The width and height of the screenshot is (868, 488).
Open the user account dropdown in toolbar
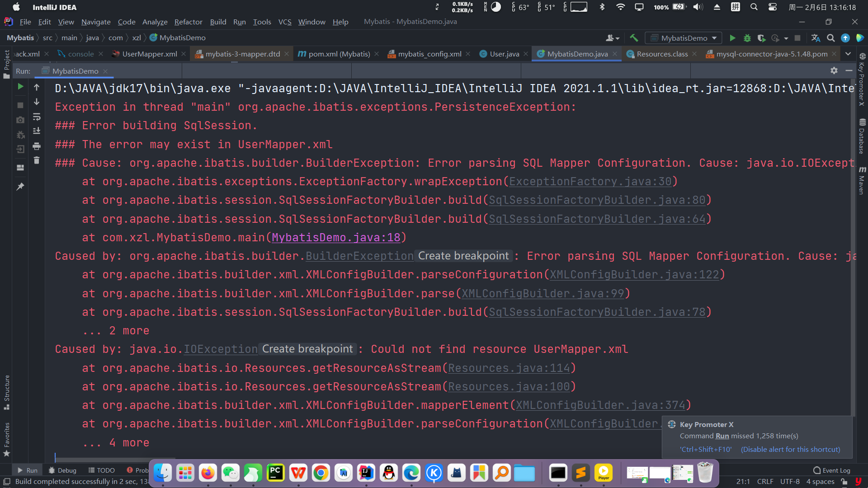[x=613, y=38]
